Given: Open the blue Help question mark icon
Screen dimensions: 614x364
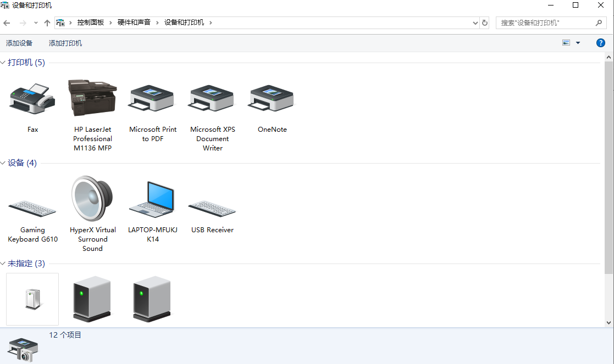Looking at the screenshot, I should pos(601,43).
